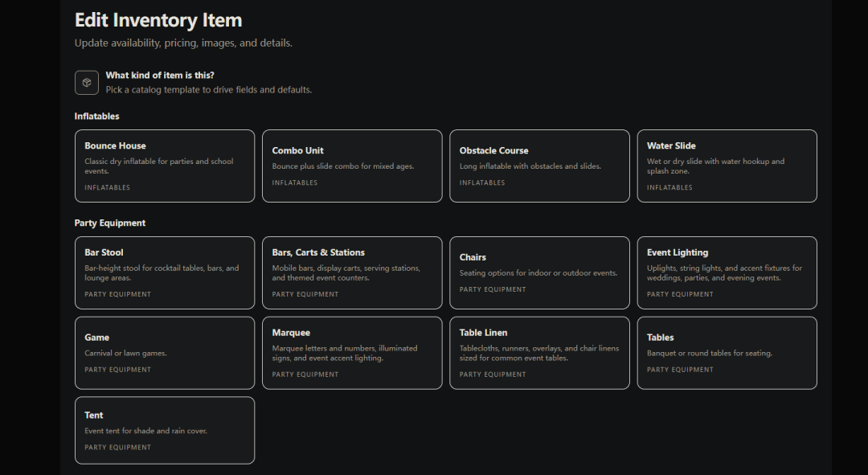The width and height of the screenshot is (868, 475).
Task: Click 'Update availability, pricing, images, and details.'
Action: tap(183, 43)
